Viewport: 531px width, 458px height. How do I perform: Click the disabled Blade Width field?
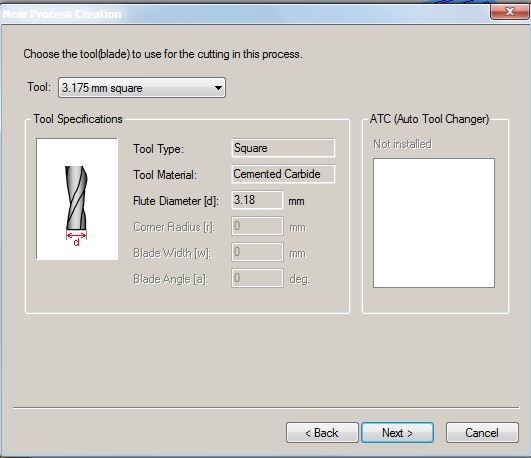(x=257, y=252)
